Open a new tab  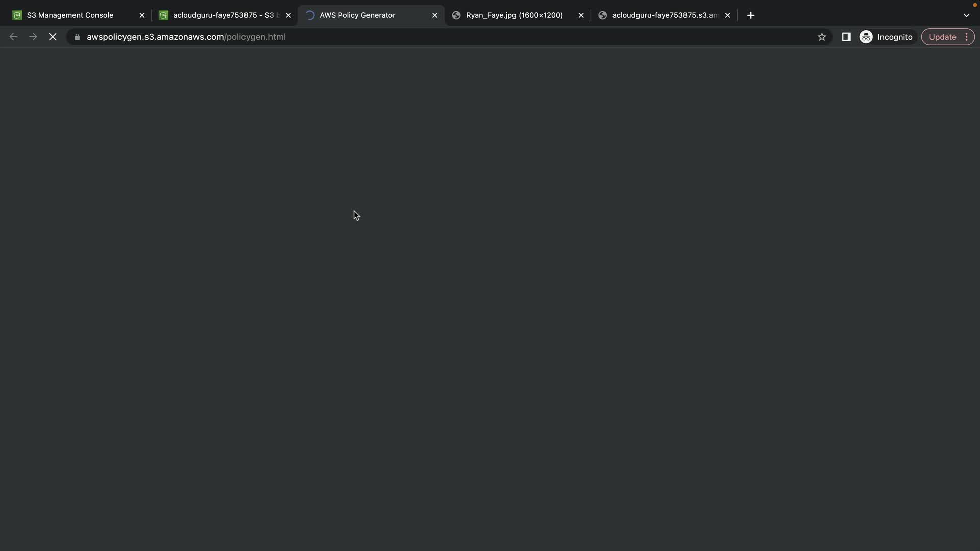(x=751, y=15)
